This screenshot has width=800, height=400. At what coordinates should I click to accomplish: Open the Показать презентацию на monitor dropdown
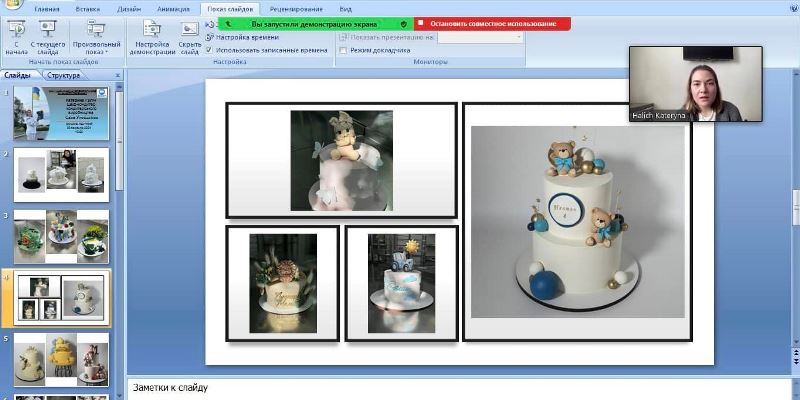(480, 37)
